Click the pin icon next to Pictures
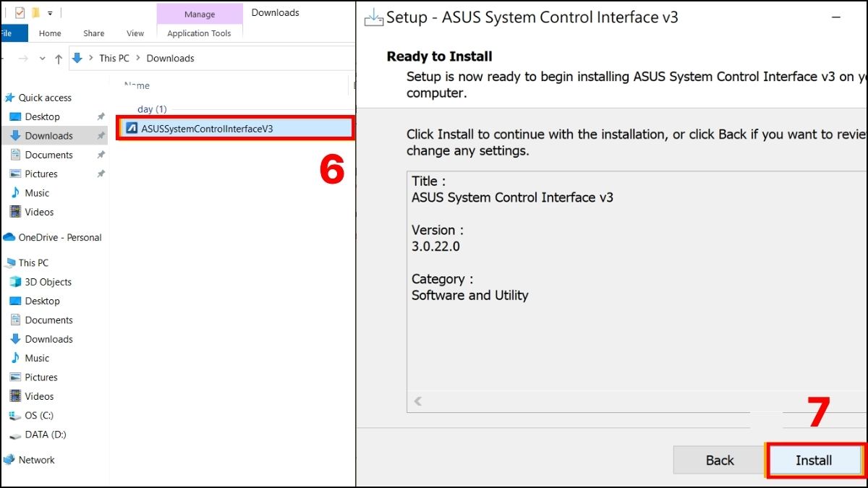 (101, 174)
